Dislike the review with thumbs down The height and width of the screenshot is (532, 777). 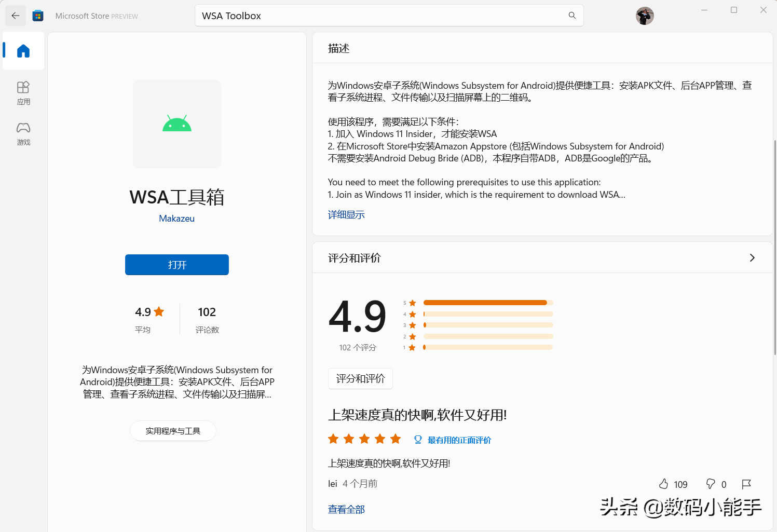point(711,484)
